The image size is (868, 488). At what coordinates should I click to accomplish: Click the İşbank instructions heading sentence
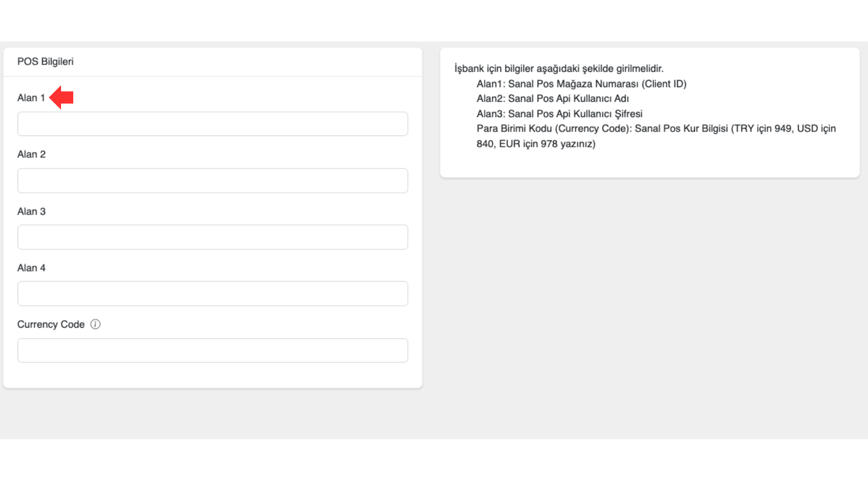tap(559, 69)
